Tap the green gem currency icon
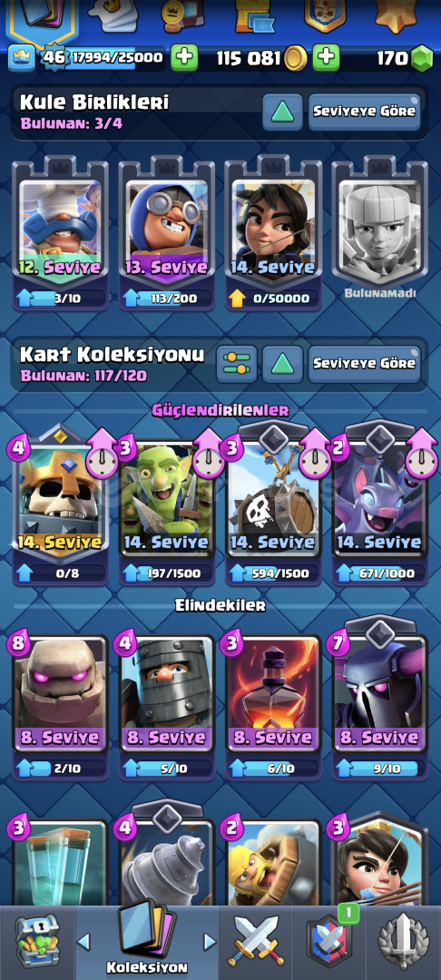 pos(422,59)
